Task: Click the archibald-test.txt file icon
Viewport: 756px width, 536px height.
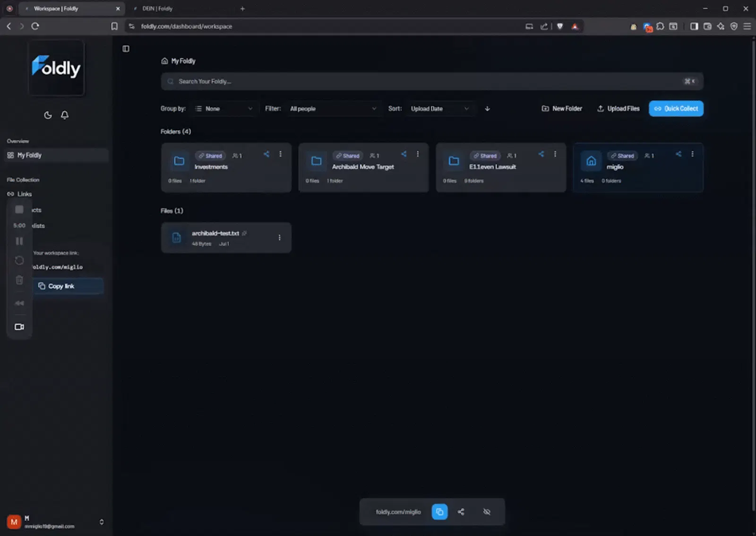Action: [x=176, y=238]
